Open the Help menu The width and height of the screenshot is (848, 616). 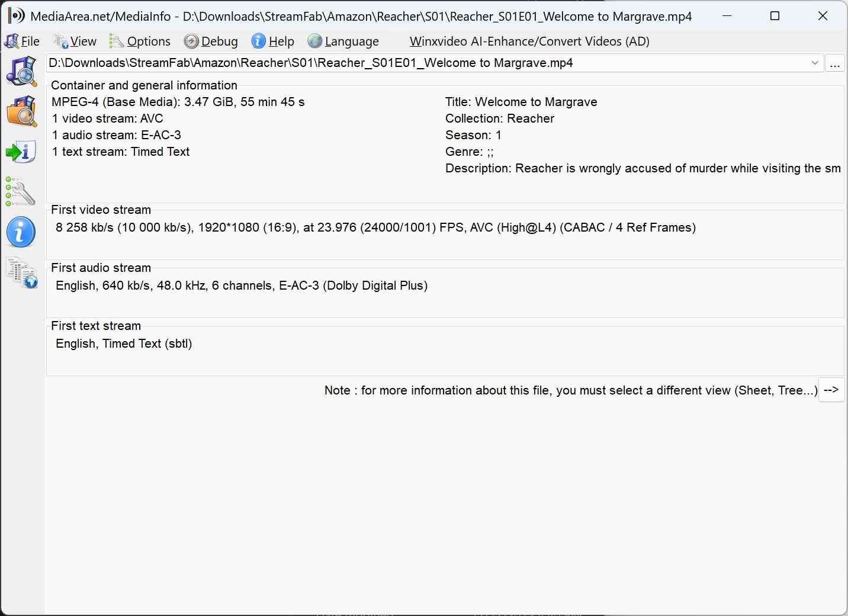280,41
